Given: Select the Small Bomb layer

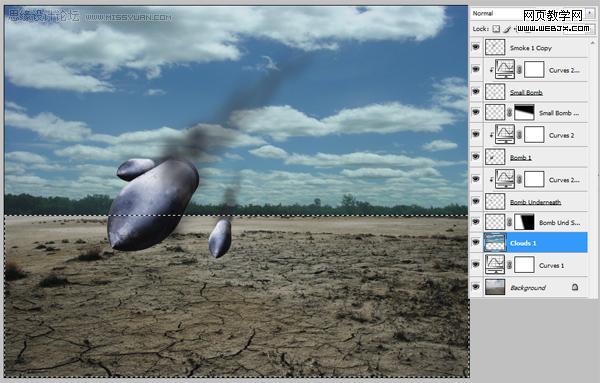Looking at the screenshot, I should (x=536, y=92).
